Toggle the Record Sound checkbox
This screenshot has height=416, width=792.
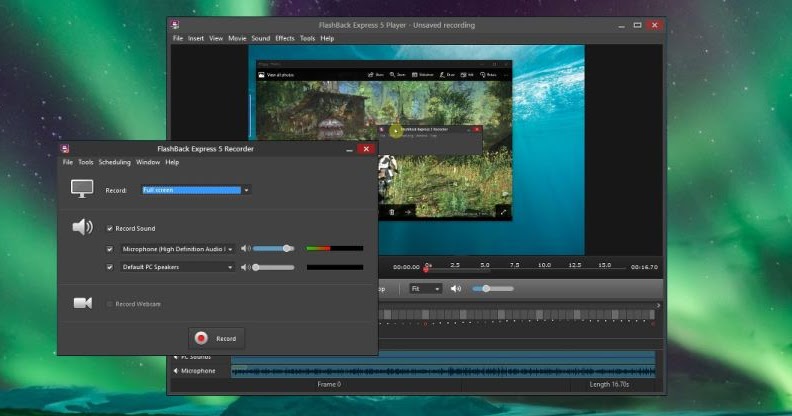click(110, 228)
